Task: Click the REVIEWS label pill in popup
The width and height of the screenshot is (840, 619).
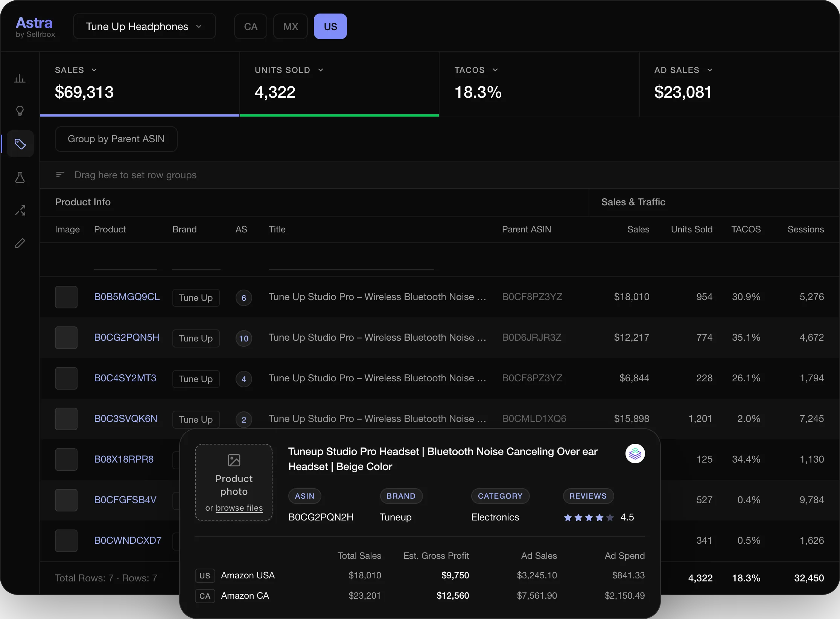Action: pyautogui.click(x=588, y=496)
